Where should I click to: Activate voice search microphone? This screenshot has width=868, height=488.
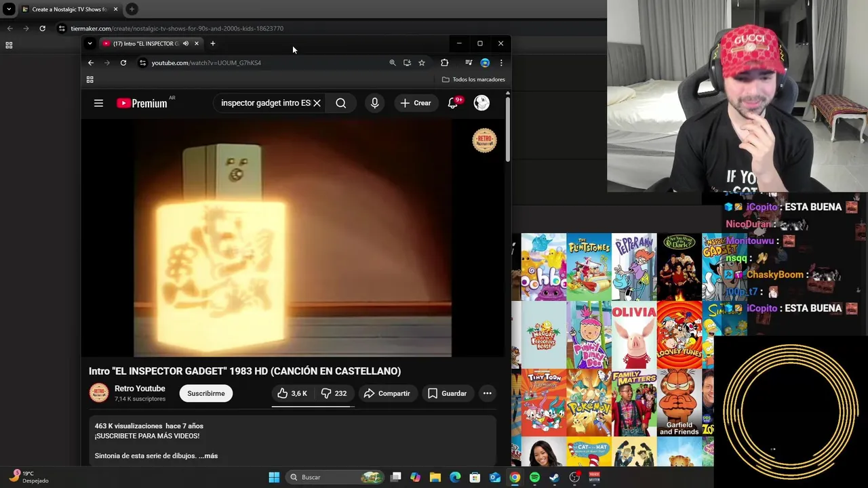coord(374,103)
